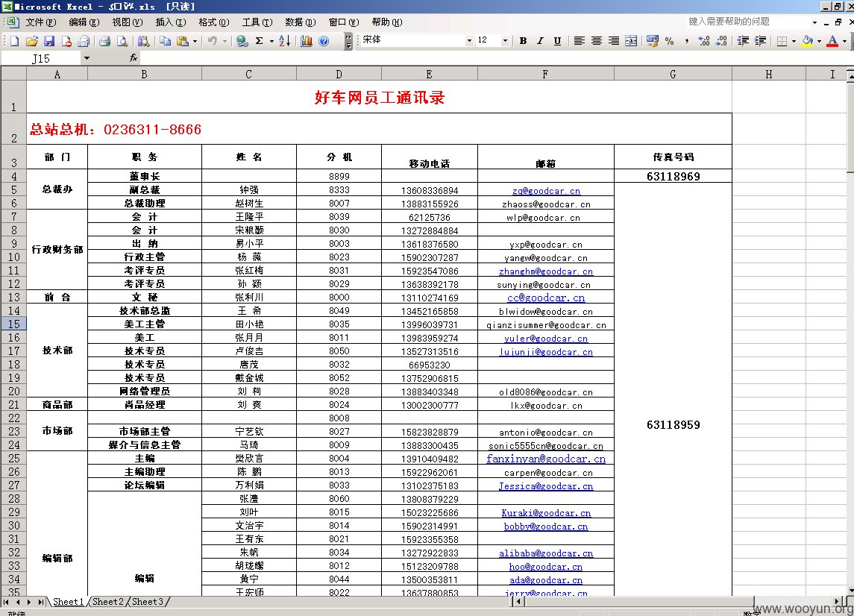This screenshot has width=854, height=616.
Task: Open the 数据(D) menu
Action: 300,22
